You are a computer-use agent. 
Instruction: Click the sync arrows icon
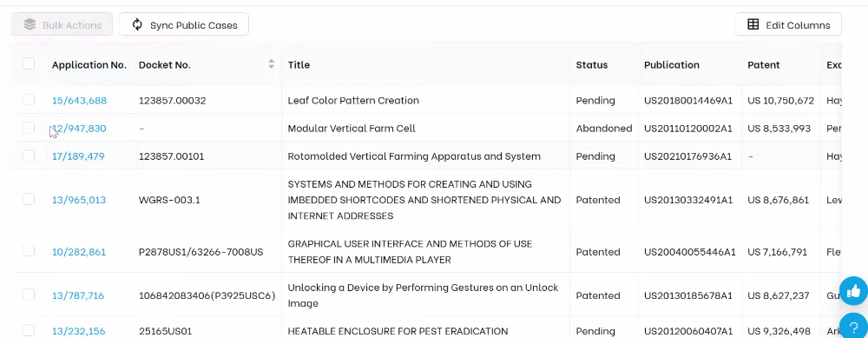[x=137, y=24]
